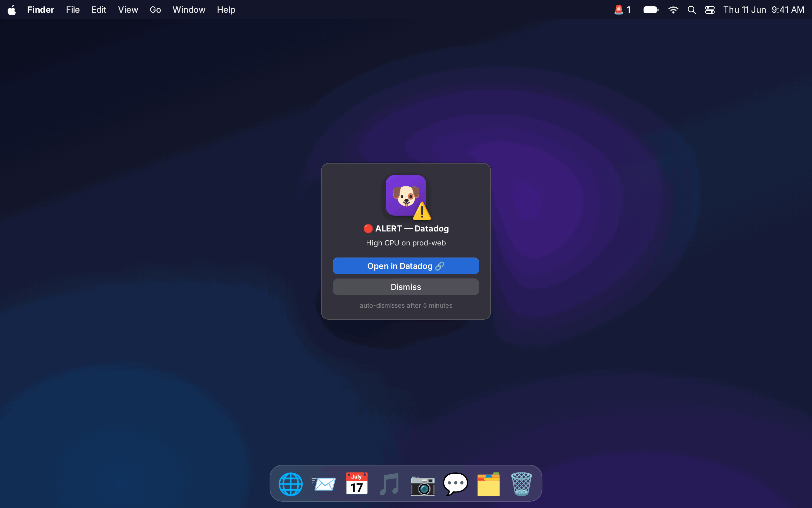Open the Window menu
The width and height of the screenshot is (812, 508).
pyautogui.click(x=189, y=10)
